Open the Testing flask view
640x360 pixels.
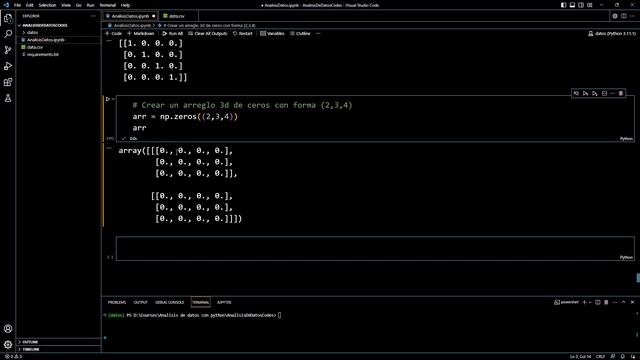8,98
